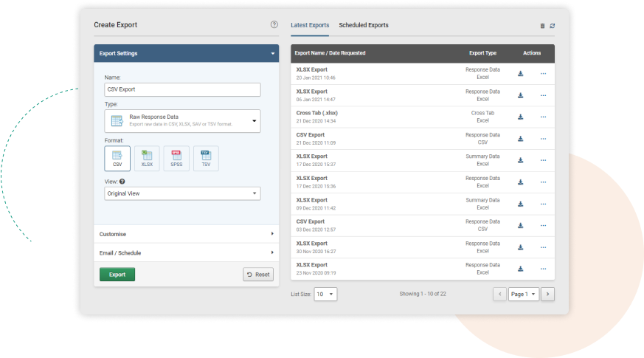Download the Cross Tab (.xlsx) export

[520, 117]
